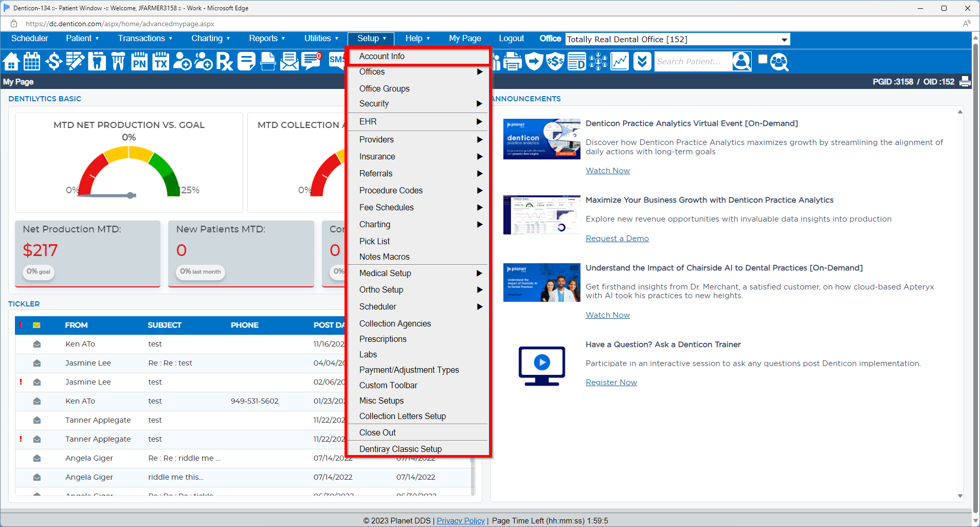Open the Privacy Policy footer link
The height and width of the screenshot is (527, 980).
coord(461,521)
